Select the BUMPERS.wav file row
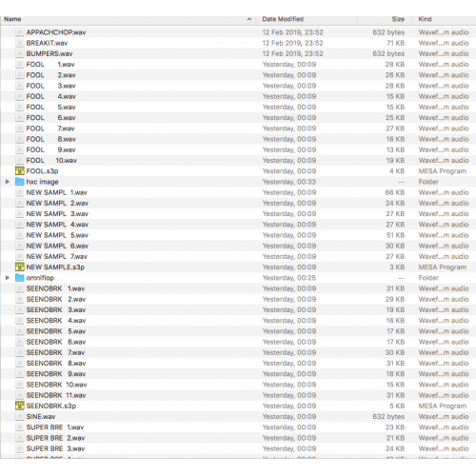The width and height of the screenshot is (476, 476). (238, 53)
